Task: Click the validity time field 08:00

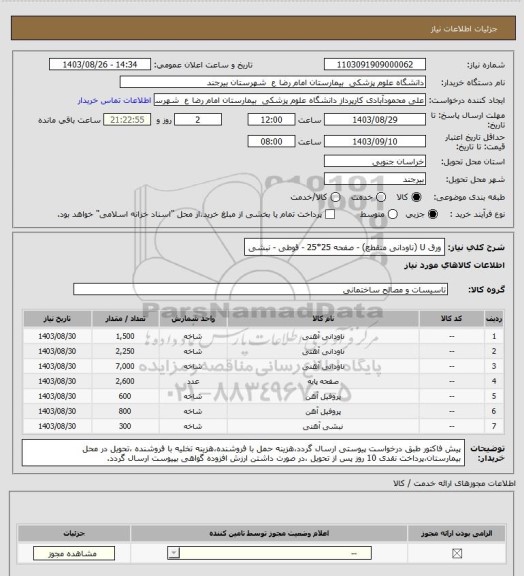Action: (271, 141)
